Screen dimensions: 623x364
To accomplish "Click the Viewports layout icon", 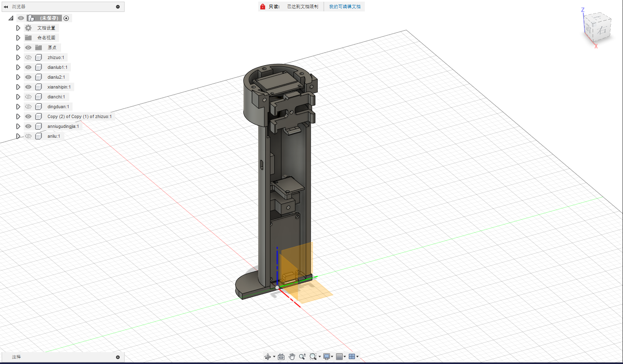I will (x=352, y=357).
